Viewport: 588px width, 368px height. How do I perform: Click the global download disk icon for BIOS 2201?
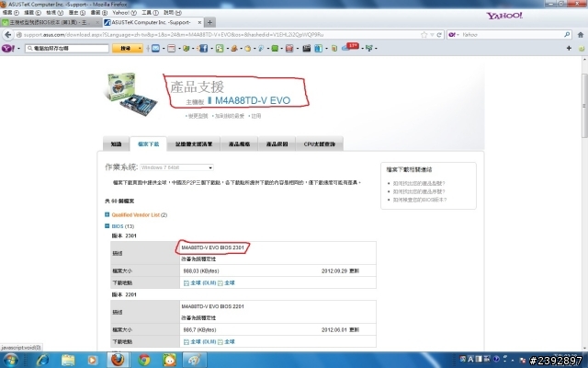[x=220, y=342]
